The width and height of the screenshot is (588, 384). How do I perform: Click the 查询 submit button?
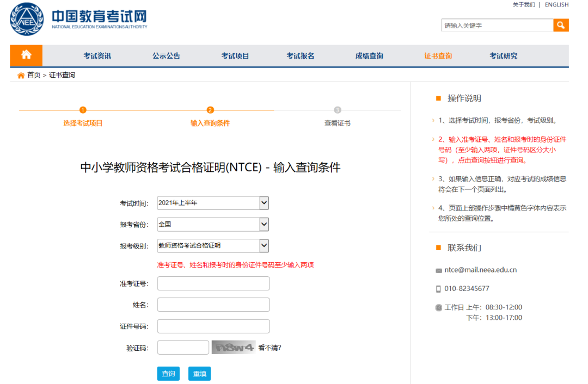[168, 374]
